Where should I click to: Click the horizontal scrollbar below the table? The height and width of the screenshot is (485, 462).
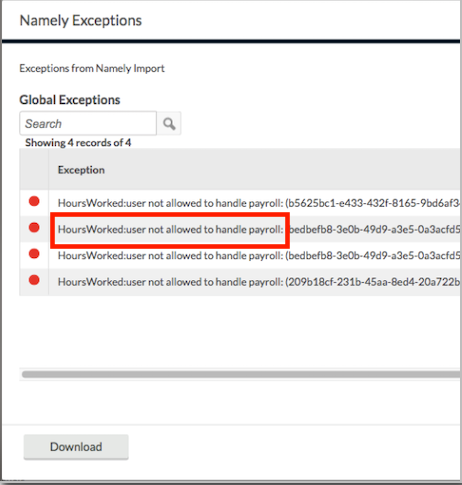[241, 375]
